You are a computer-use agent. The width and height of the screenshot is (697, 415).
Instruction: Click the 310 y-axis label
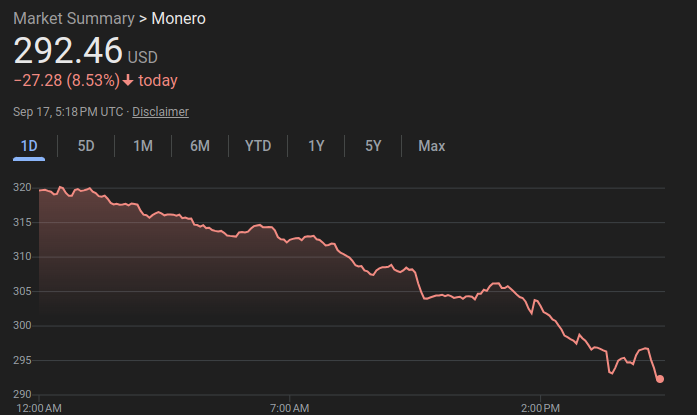click(x=22, y=256)
